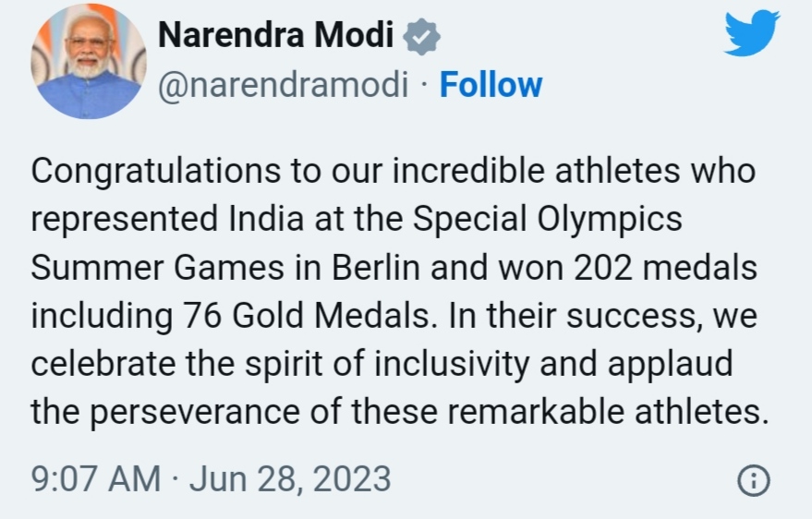Click the words remarkable athletes

click(x=608, y=411)
